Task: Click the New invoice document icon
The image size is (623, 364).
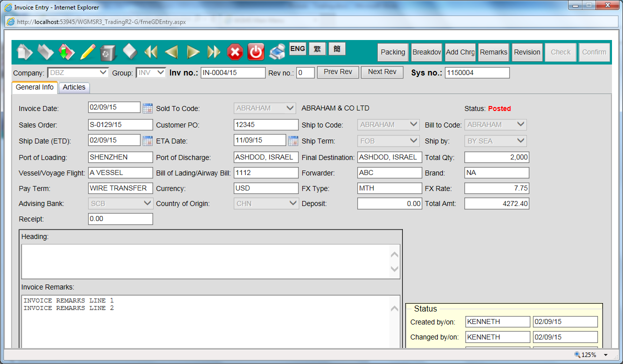Action: (x=25, y=52)
